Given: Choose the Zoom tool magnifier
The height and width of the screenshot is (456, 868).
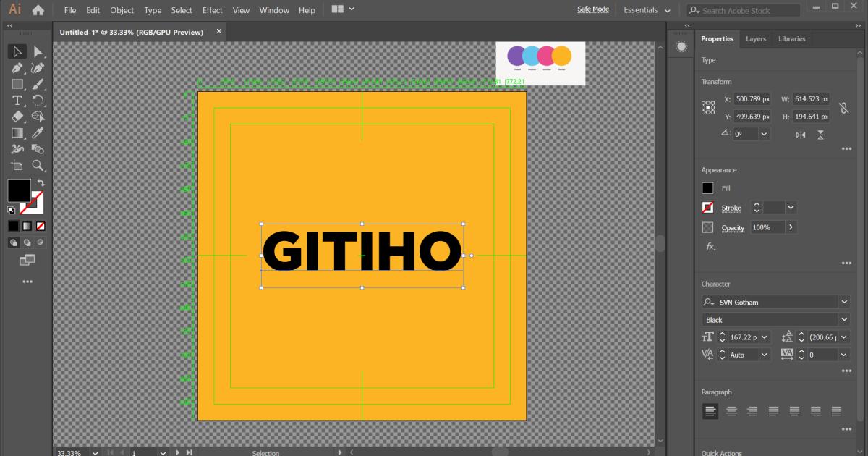Looking at the screenshot, I should [38, 166].
